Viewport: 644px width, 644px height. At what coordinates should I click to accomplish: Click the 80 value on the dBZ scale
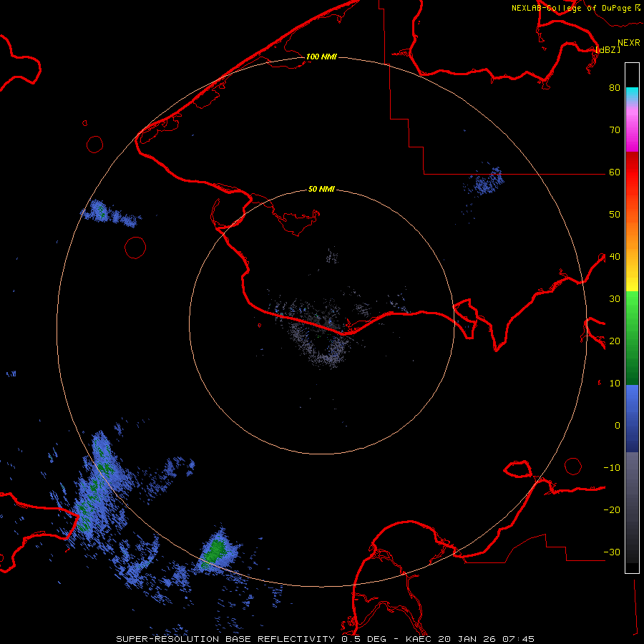[615, 88]
